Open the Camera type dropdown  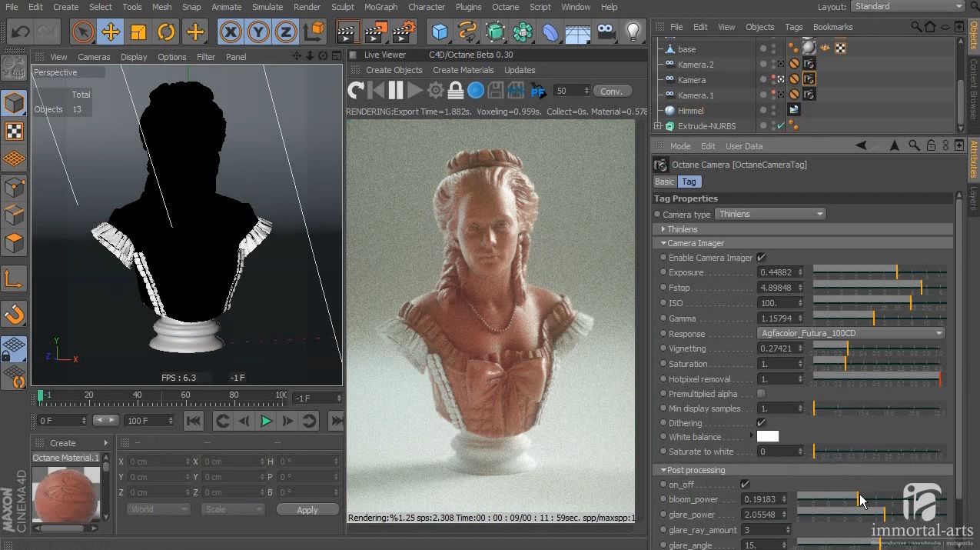tap(770, 214)
